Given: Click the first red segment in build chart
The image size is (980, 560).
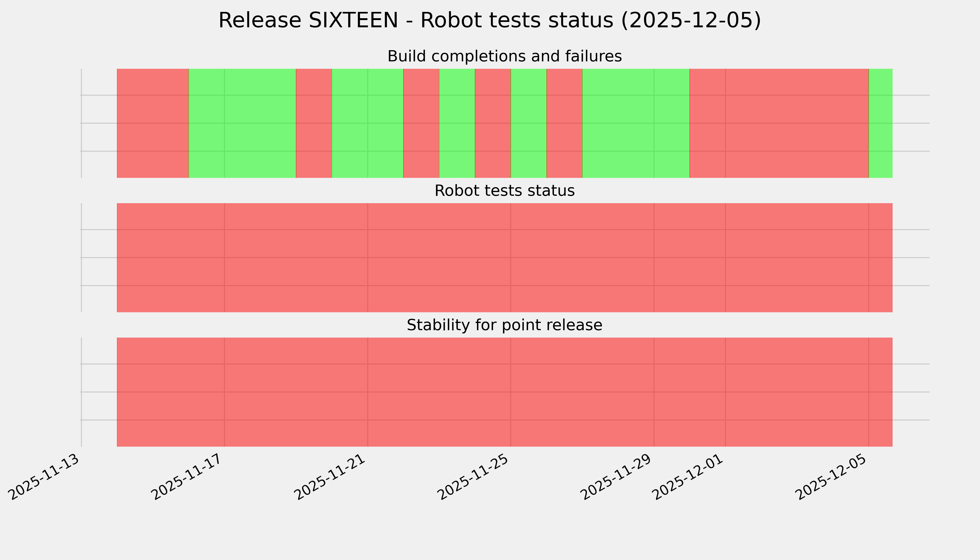Looking at the screenshot, I should pos(153,123).
